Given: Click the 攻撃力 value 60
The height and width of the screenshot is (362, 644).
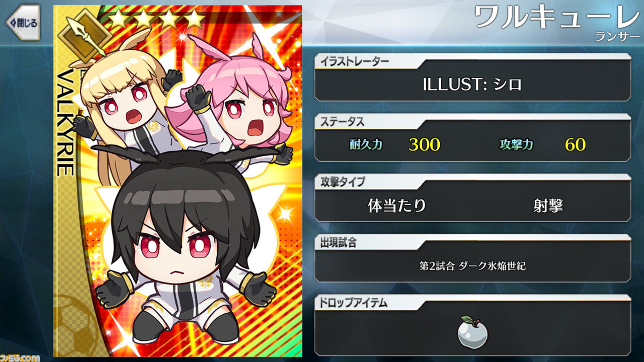Looking at the screenshot, I should 575,145.
